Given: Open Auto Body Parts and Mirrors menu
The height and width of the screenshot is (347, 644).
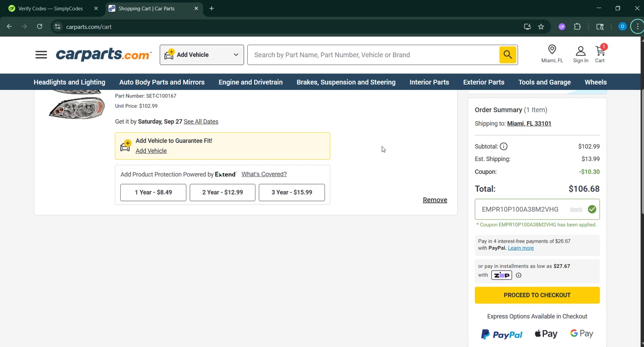Looking at the screenshot, I should coord(162,82).
